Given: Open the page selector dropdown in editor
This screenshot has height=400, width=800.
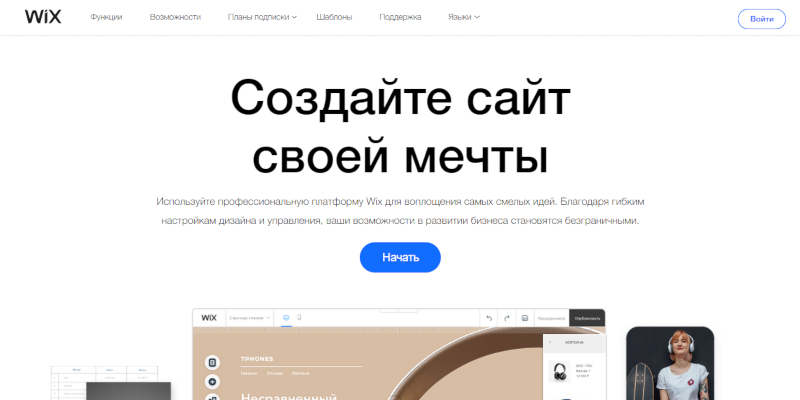Looking at the screenshot, I should coord(250,318).
